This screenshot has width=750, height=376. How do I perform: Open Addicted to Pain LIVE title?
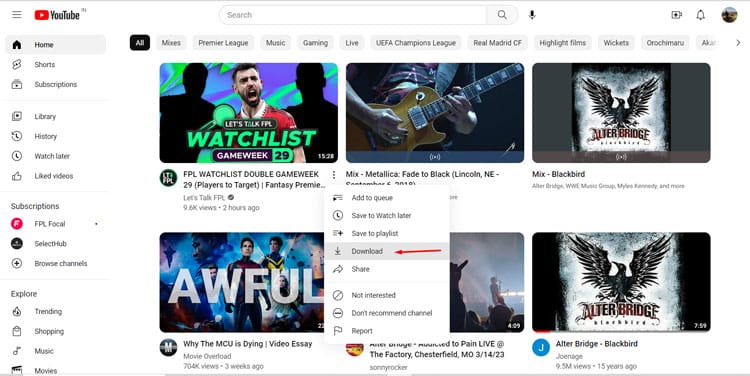[437, 349]
